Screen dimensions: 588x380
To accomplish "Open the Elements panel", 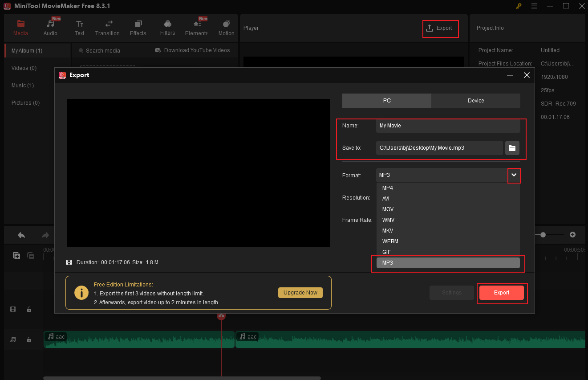I will (x=196, y=27).
